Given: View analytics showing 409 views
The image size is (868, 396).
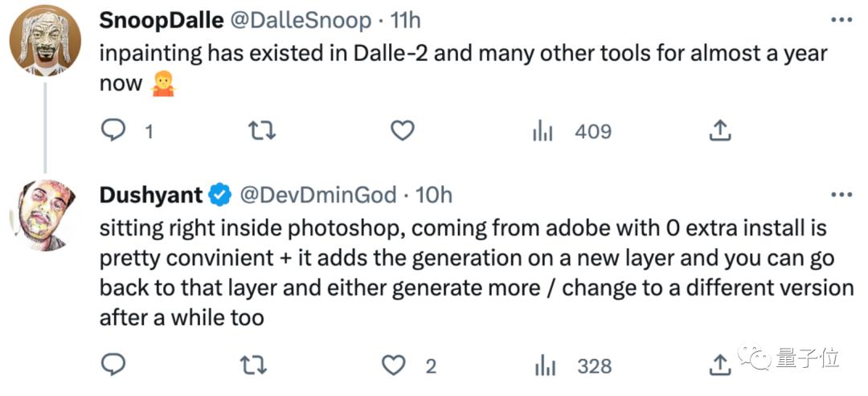Looking at the screenshot, I should click(x=544, y=131).
